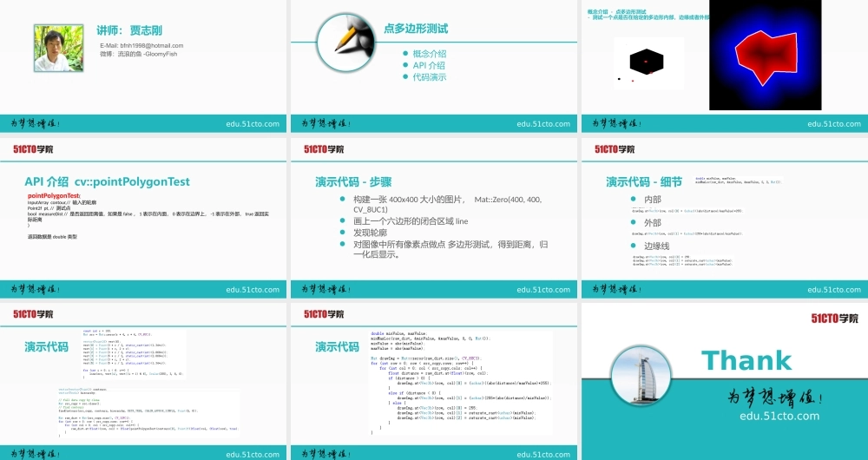Click edu.51cto.com footer under the 细节 slide
868x460 pixels.
point(833,290)
